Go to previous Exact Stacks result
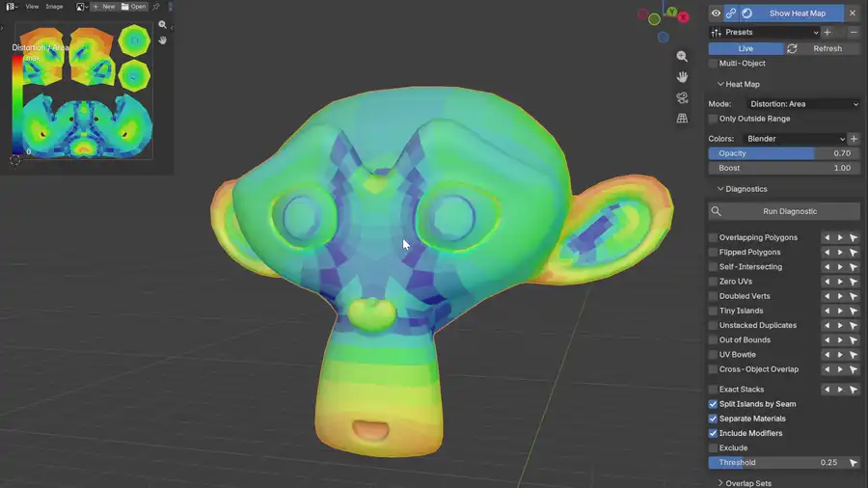This screenshot has width=868, height=488. click(x=827, y=390)
